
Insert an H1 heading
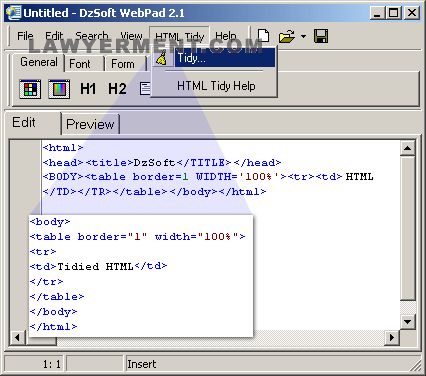click(88, 89)
